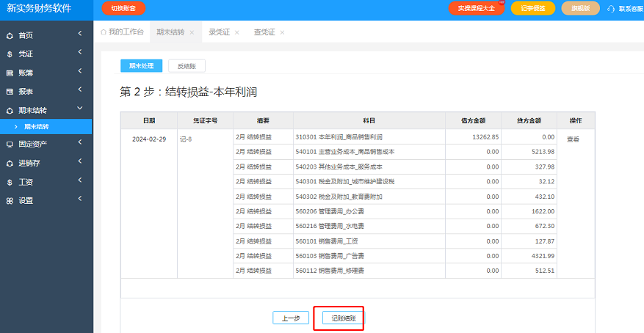
Task: Click credit amount 5213.98
Action: pos(543,152)
